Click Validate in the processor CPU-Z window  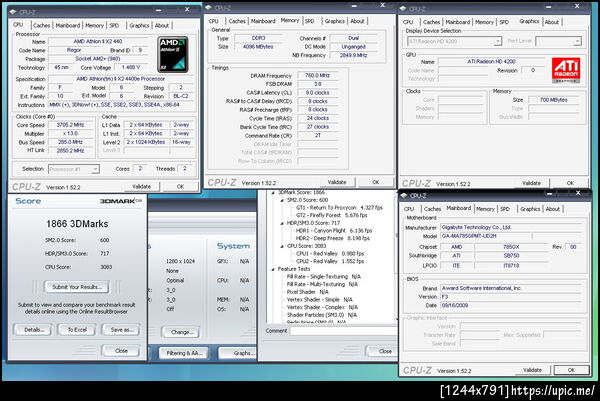click(x=141, y=186)
